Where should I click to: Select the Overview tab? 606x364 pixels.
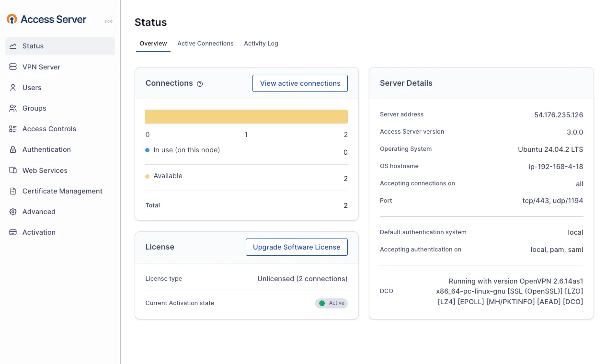tap(153, 44)
